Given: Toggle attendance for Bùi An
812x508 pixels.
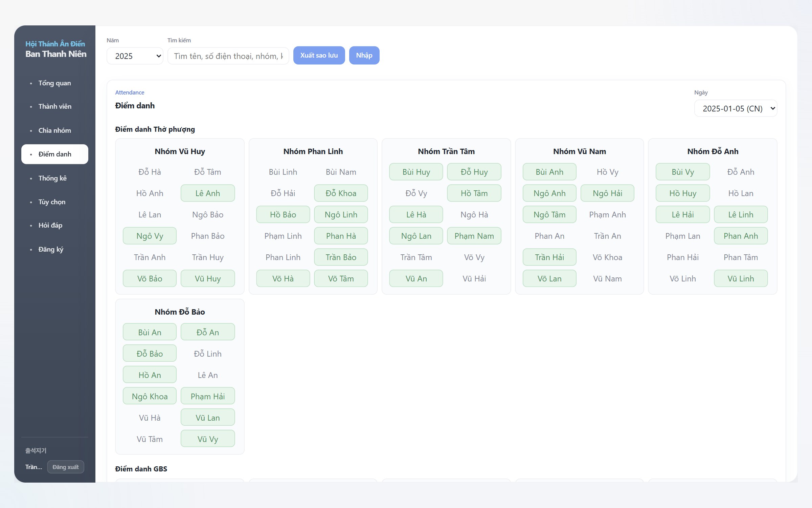Looking at the screenshot, I should tap(150, 332).
